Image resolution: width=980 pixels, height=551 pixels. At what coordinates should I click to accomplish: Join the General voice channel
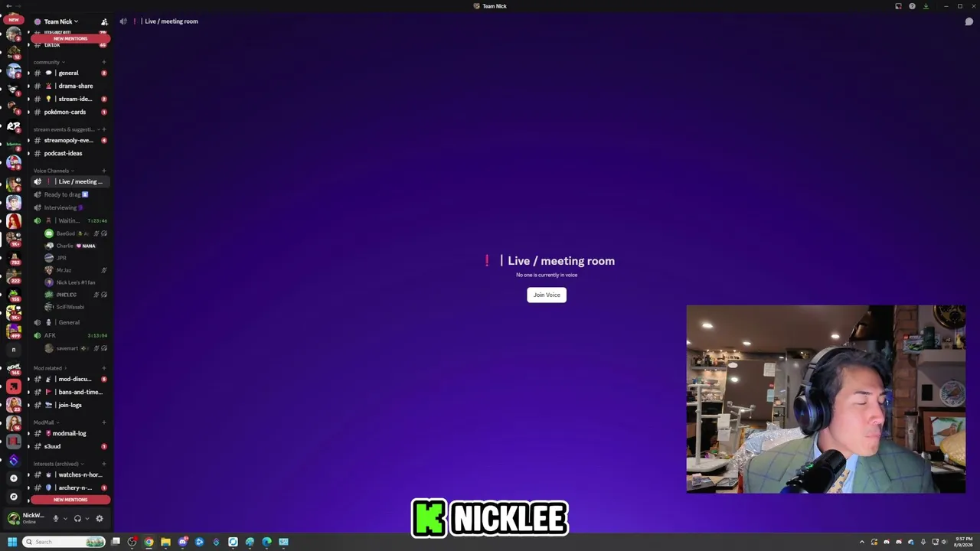(x=70, y=322)
